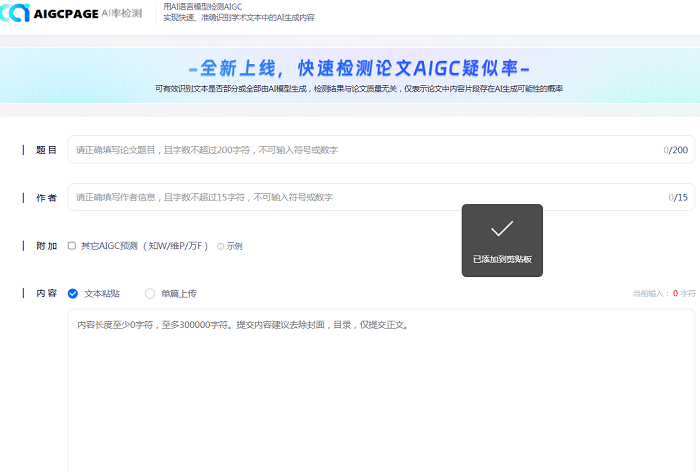Click the AIGCPAGE logo icon
The width and height of the screenshot is (700, 471).
click(15, 13)
